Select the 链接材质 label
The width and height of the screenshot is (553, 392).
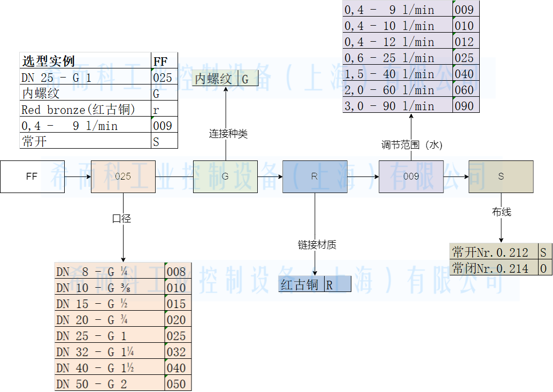317,245
